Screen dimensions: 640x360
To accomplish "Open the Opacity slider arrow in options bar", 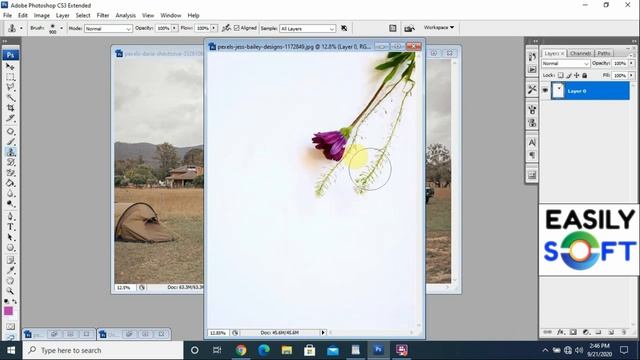I will [x=174, y=28].
